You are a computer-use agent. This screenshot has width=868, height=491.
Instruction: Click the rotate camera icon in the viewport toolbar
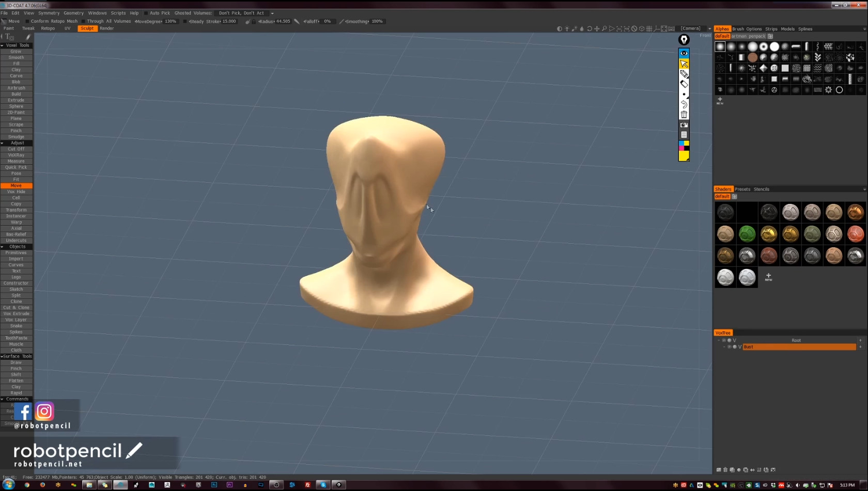(x=589, y=29)
